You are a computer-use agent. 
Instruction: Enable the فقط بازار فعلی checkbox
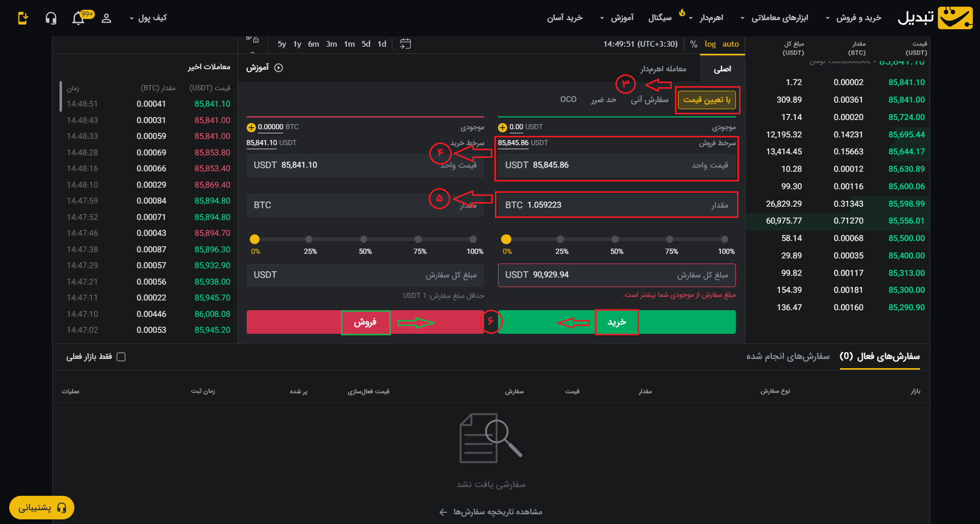coord(121,357)
